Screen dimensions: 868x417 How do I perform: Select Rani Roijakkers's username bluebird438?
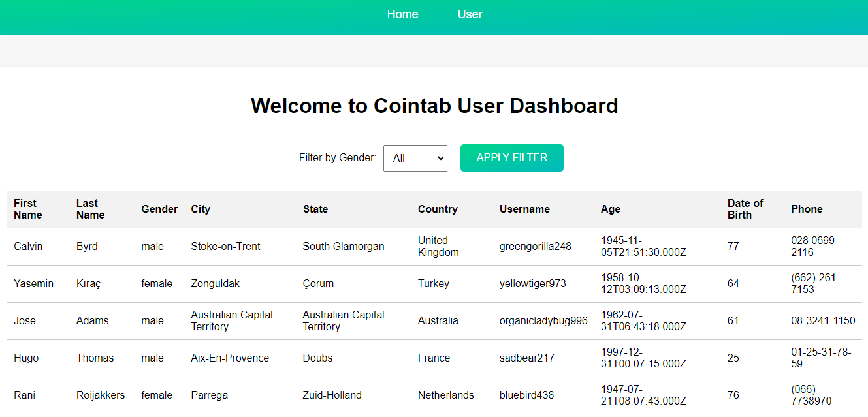pos(526,395)
